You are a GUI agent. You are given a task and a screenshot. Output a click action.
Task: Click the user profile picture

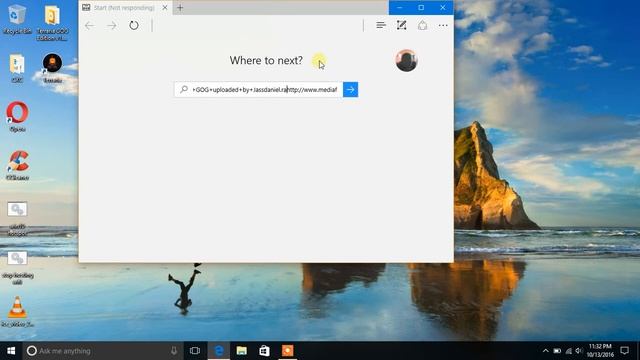(406, 61)
